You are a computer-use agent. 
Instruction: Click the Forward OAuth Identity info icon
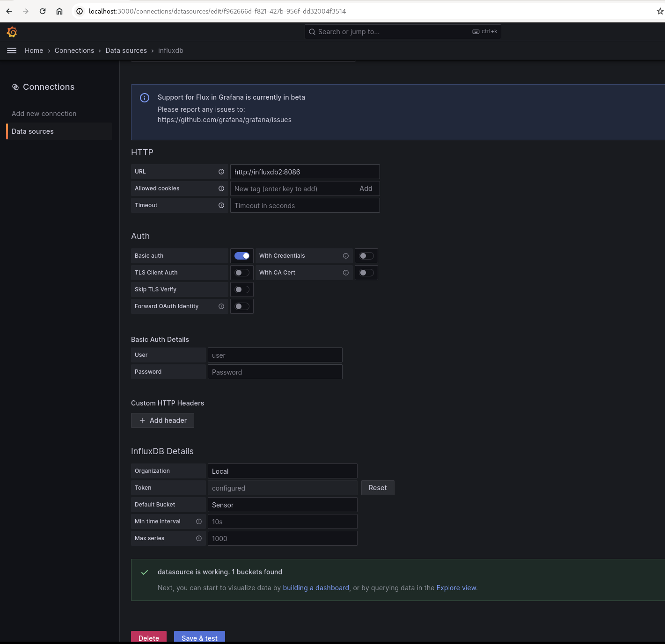(221, 306)
